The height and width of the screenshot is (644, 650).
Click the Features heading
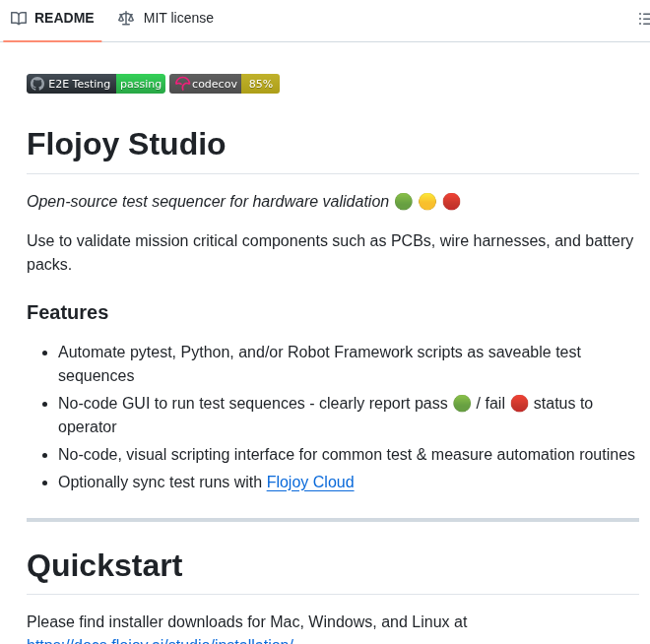(68, 312)
